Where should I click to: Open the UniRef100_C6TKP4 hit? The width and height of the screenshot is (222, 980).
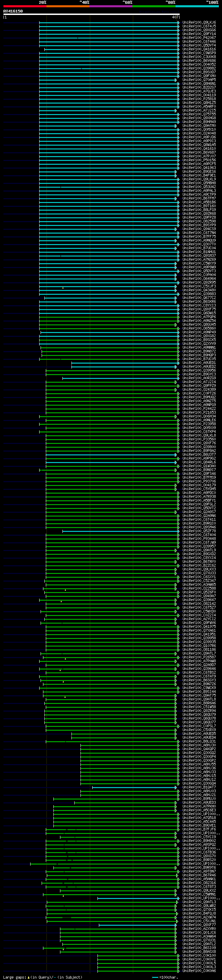point(199,431)
